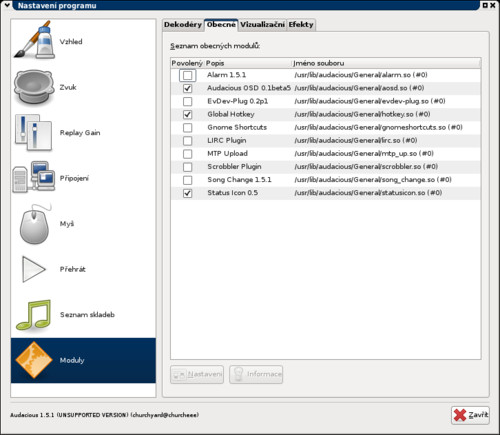Select the Alarm 1.5.1 row text
This screenshot has height=435, width=500.
click(226, 75)
